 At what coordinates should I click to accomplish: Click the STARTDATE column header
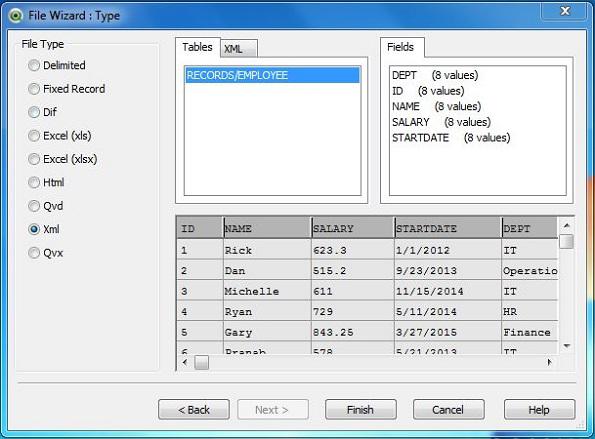[448, 228]
